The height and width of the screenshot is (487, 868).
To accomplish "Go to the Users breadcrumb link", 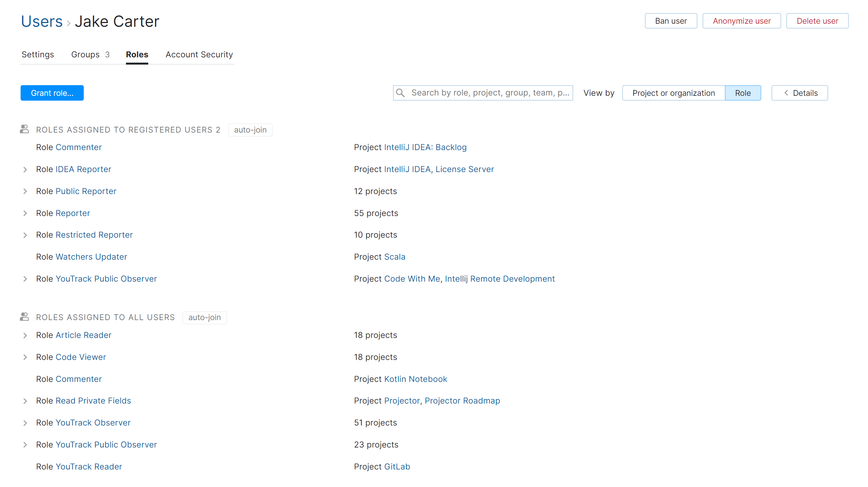I will (x=42, y=22).
